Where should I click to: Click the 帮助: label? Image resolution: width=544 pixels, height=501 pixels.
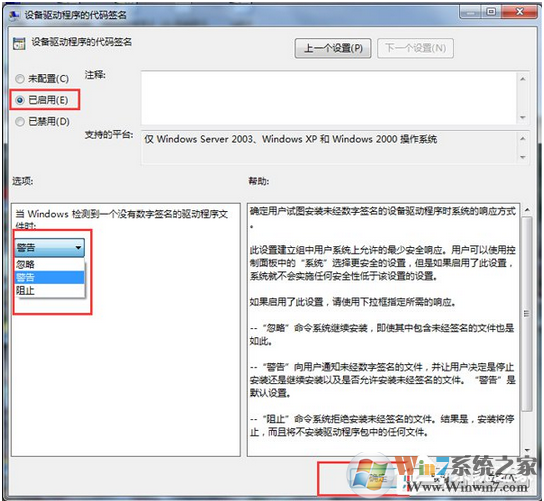259,181
